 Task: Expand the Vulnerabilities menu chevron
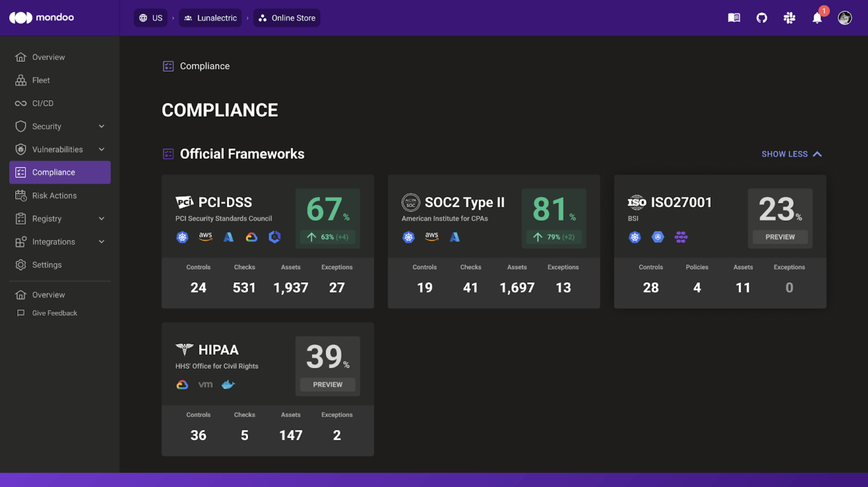click(x=102, y=149)
